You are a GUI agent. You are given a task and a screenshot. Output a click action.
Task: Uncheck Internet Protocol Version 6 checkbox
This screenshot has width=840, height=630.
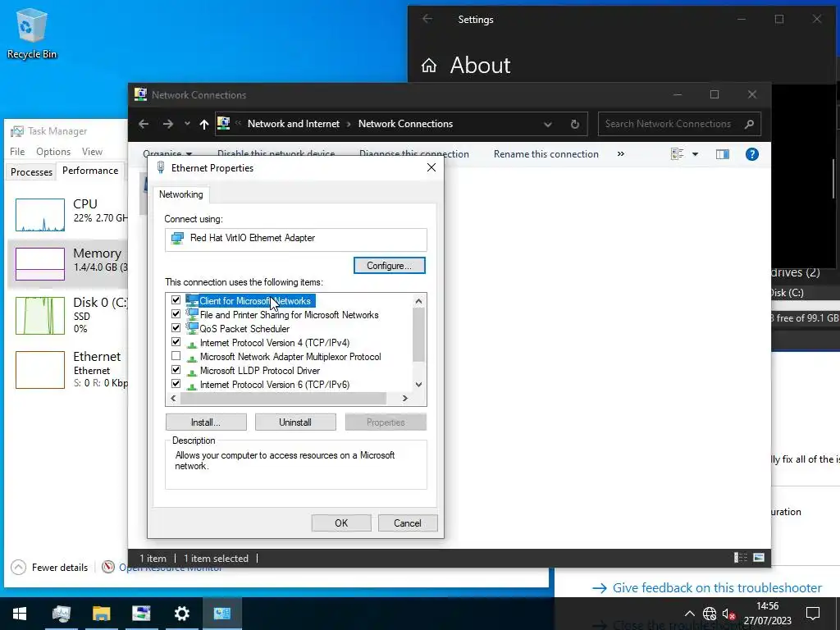[x=176, y=384]
